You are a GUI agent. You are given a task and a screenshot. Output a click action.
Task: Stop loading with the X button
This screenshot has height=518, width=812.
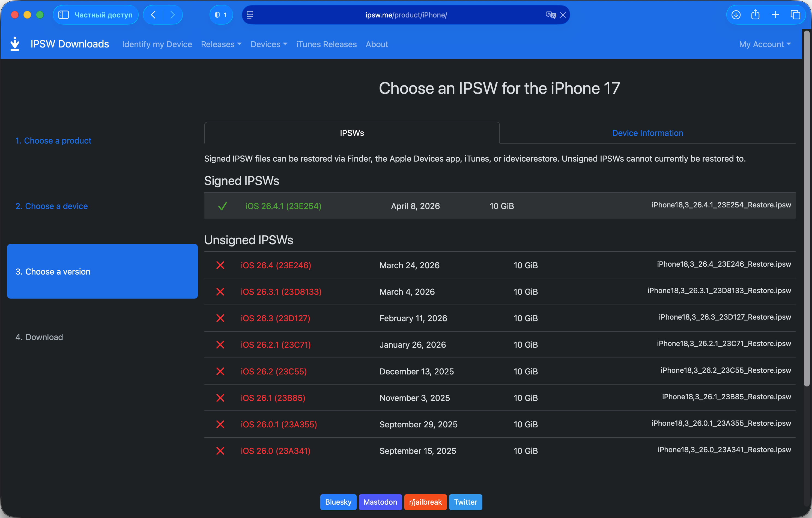563,15
